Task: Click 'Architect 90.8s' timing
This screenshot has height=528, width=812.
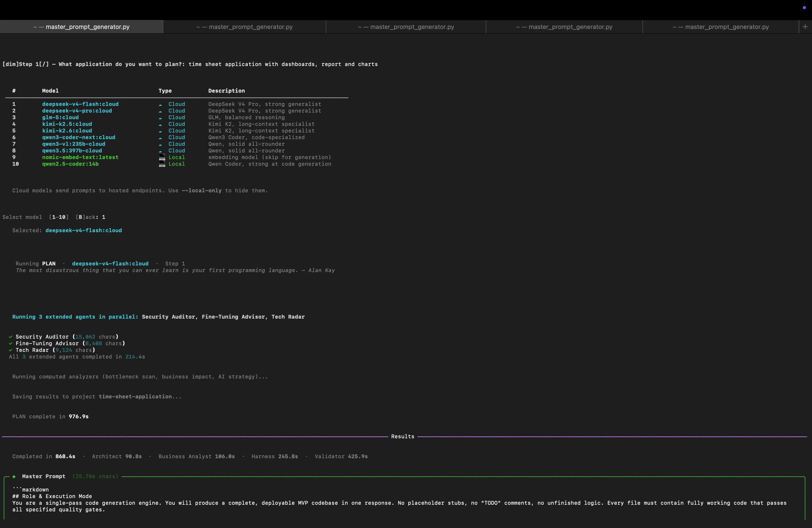Action: coord(117,457)
